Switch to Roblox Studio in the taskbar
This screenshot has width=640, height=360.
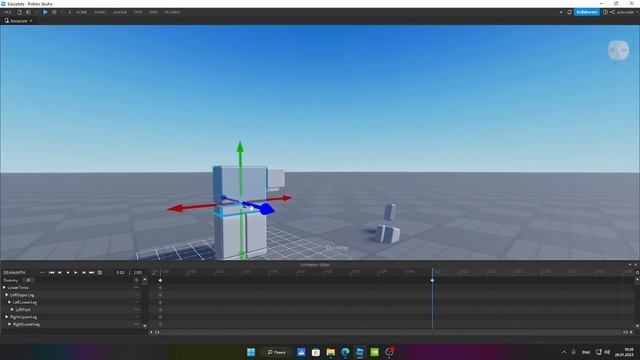(360, 352)
